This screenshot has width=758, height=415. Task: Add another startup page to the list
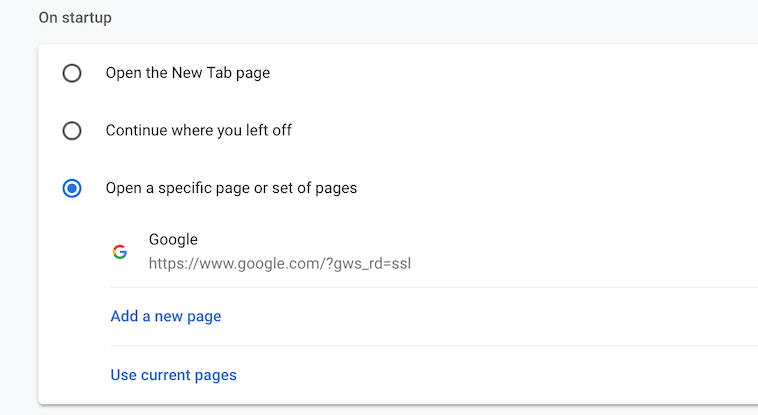coord(166,316)
